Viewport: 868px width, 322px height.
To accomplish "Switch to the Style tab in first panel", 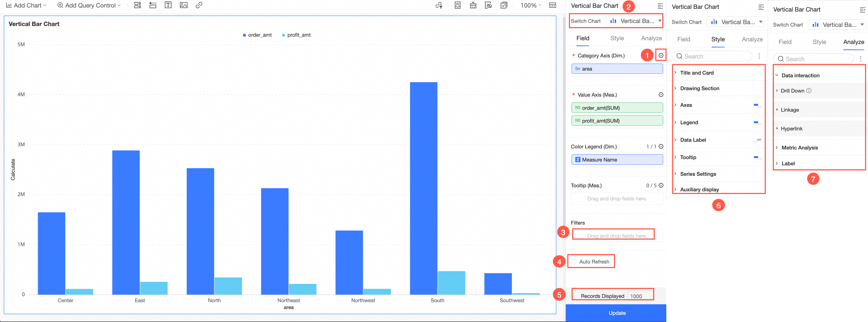I will [617, 38].
